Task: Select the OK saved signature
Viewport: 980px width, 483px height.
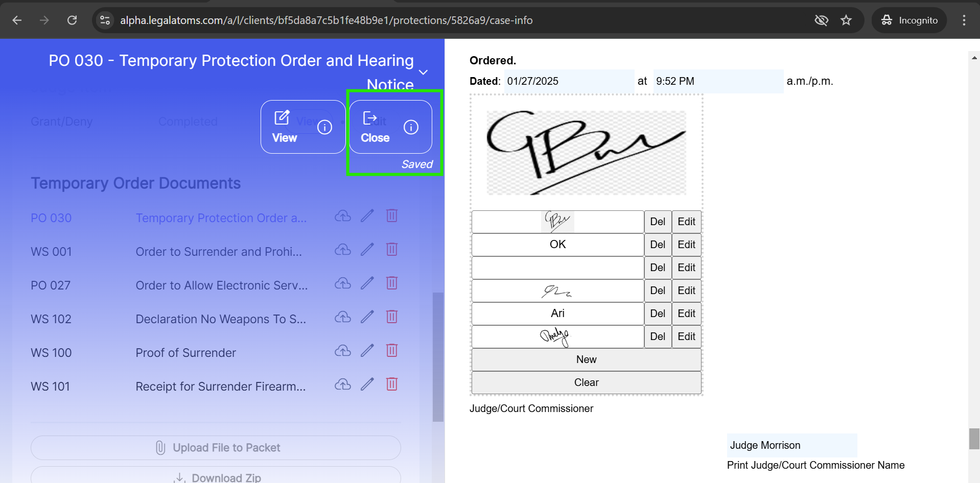Action: point(557,245)
